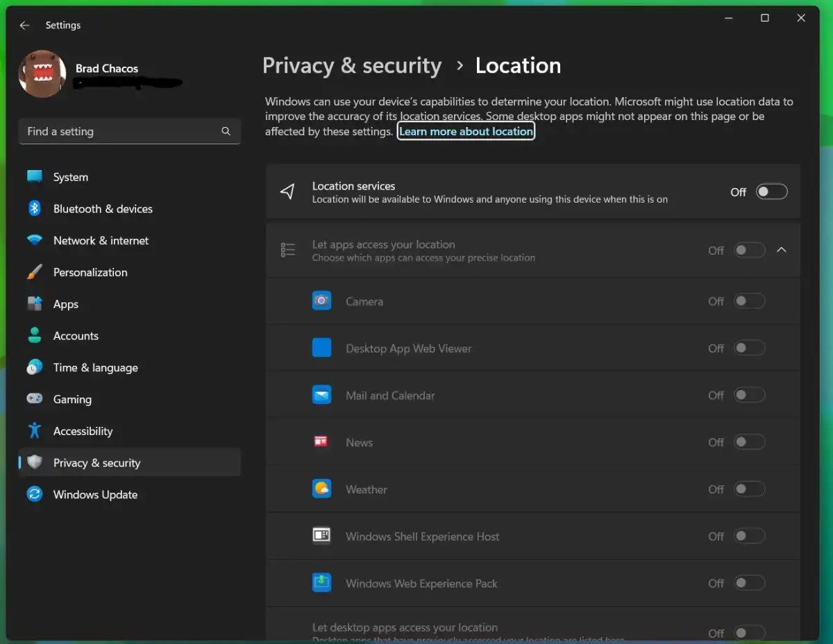
Task: Click the Weather app icon
Action: click(x=321, y=489)
